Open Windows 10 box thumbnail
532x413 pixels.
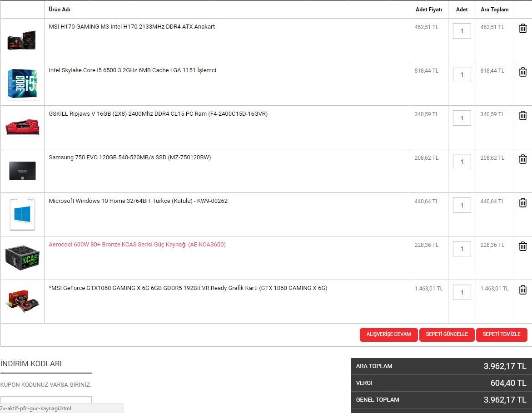22,214
